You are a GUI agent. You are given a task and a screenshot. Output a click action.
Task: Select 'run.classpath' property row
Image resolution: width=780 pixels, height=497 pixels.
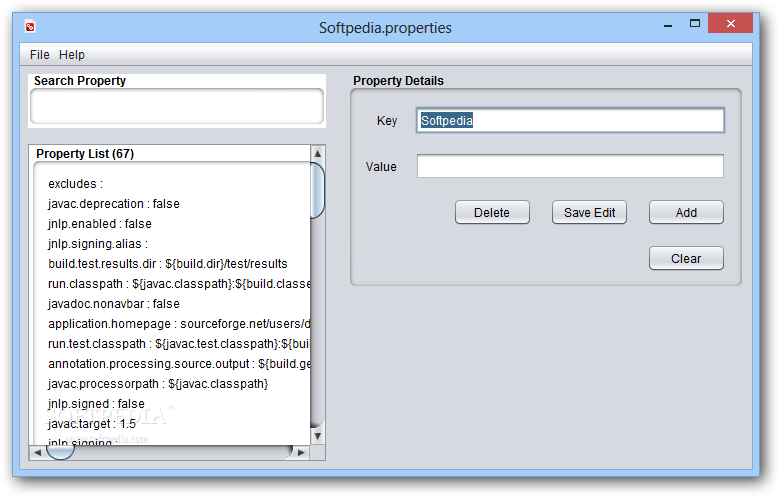(x=179, y=284)
